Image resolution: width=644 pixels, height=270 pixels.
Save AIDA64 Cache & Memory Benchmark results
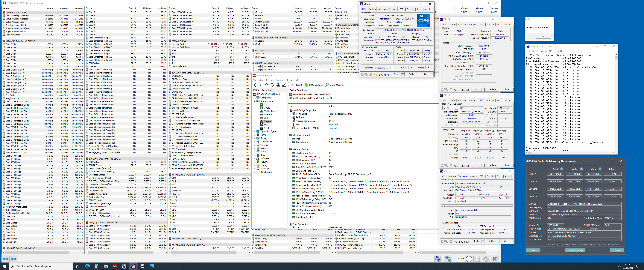click(533, 250)
